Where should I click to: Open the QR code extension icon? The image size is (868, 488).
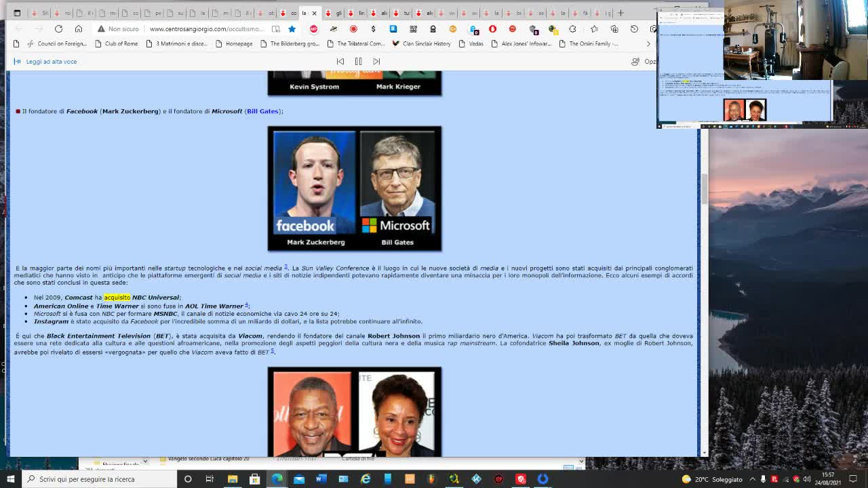coord(413,29)
